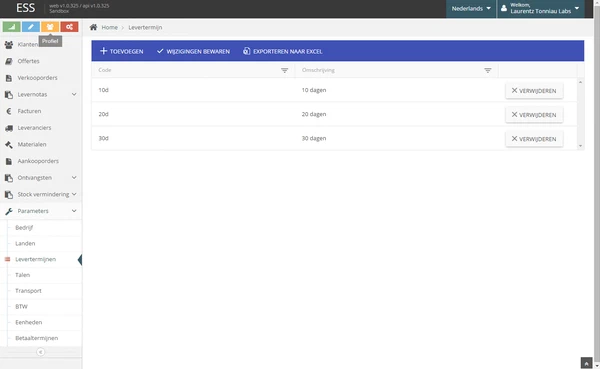Collapse the sidebar with the round arrow button
This screenshot has width=600, height=369.
click(x=41, y=352)
